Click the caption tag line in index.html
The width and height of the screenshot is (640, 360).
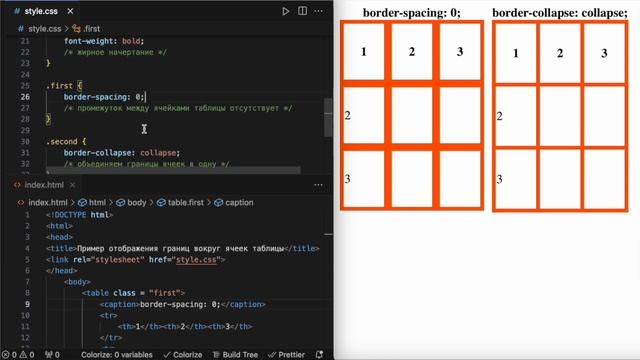click(182, 304)
